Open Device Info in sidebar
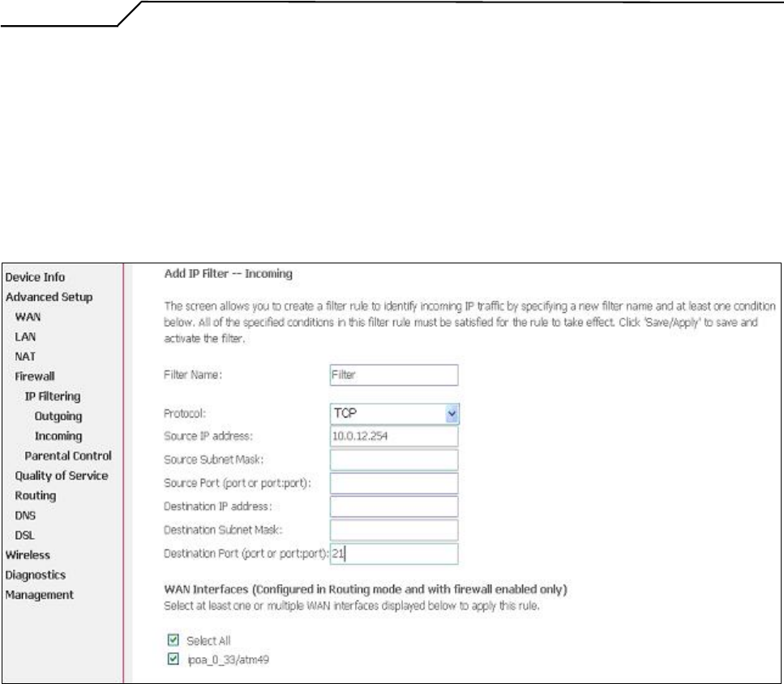784x684 pixels. coord(35,277)
